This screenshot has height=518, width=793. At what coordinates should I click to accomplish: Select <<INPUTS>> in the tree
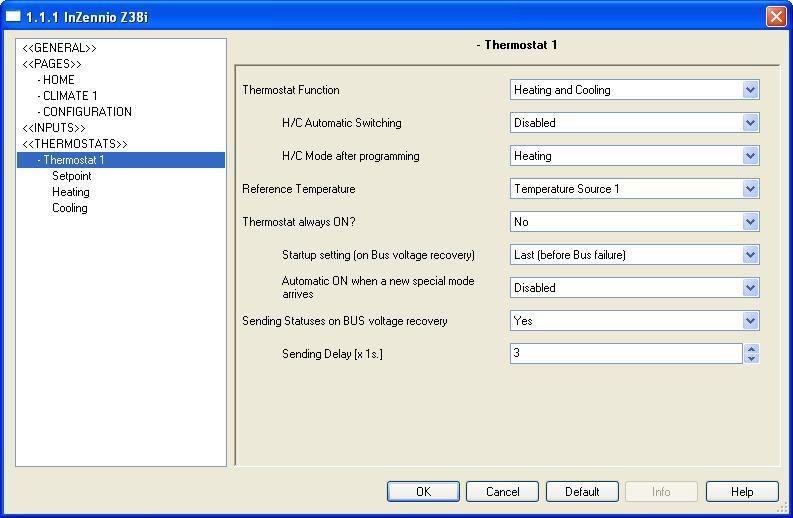pyautogui.click(x=54, y=128)
